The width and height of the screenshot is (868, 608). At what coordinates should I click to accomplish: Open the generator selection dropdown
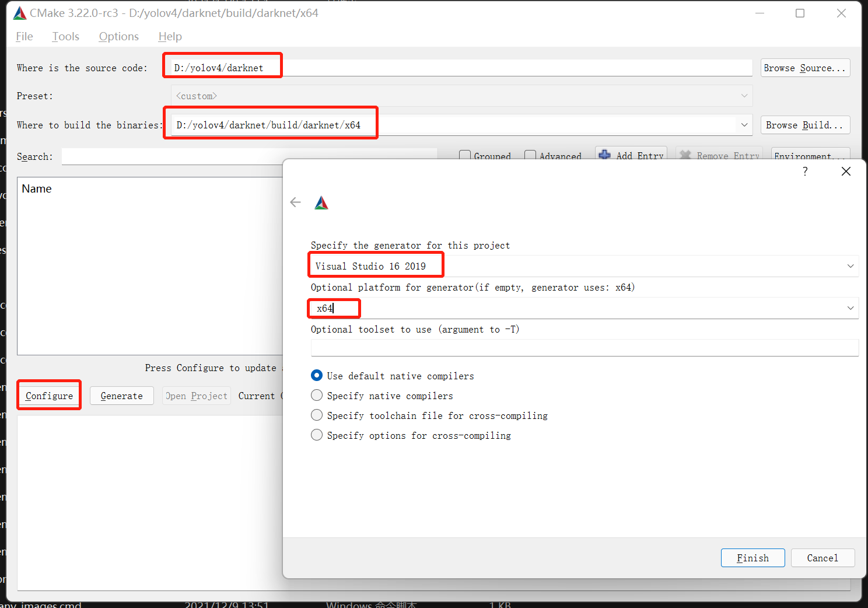pos(850,266)
